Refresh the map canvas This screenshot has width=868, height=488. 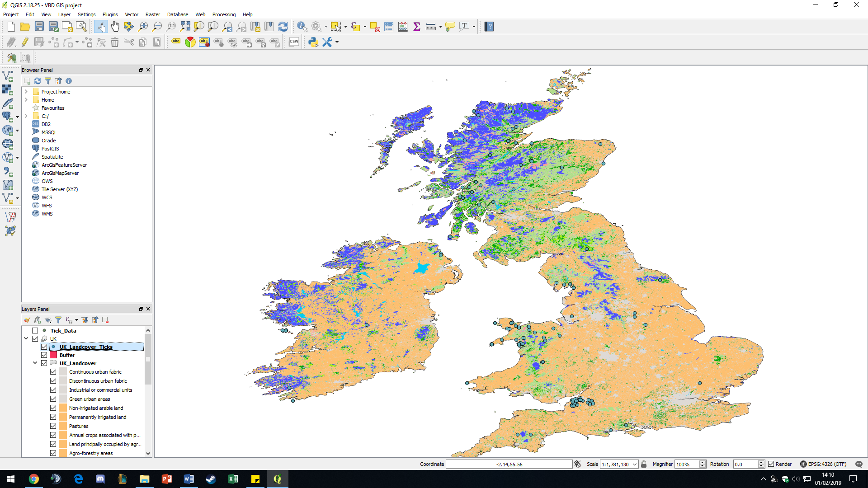click(283, 27)
